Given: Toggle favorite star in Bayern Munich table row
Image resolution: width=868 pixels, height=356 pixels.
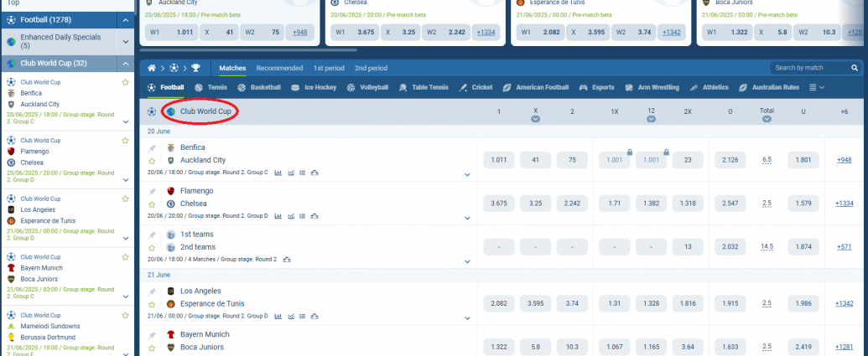Looking at the screenshot, I should click(151, 347).
